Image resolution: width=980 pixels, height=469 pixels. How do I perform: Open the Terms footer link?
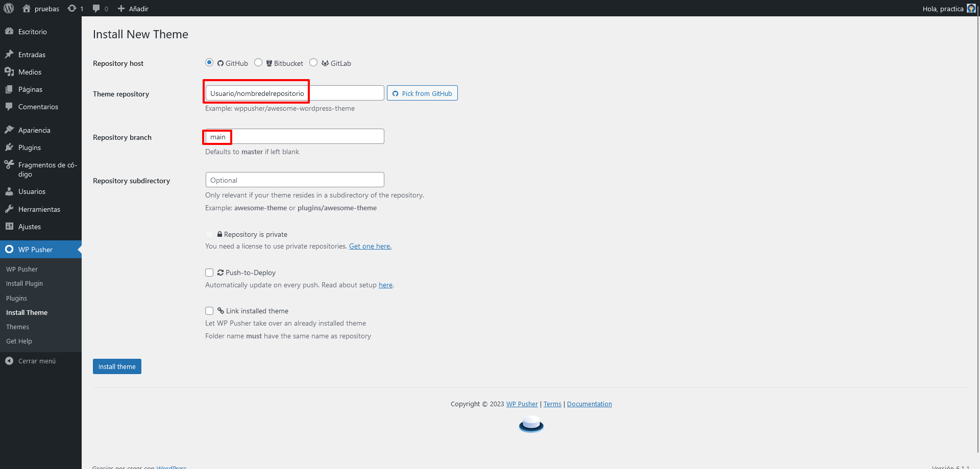[x=552, y=404]
